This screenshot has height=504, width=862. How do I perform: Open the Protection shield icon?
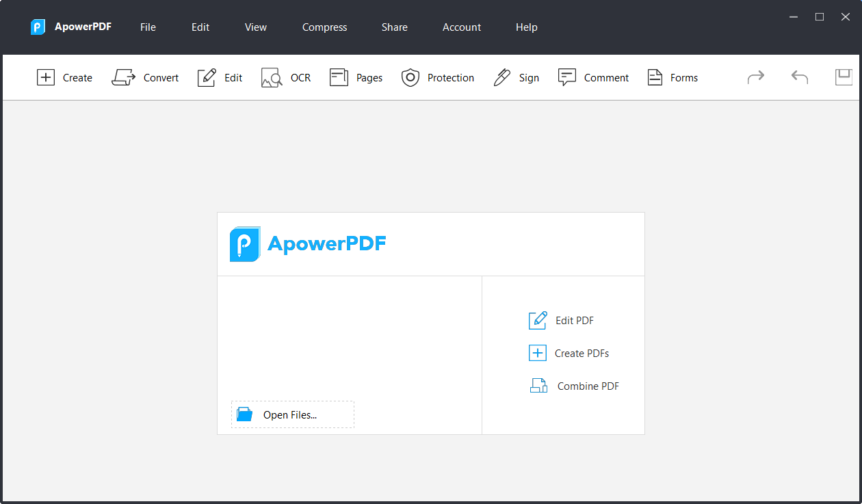point(410,77)
